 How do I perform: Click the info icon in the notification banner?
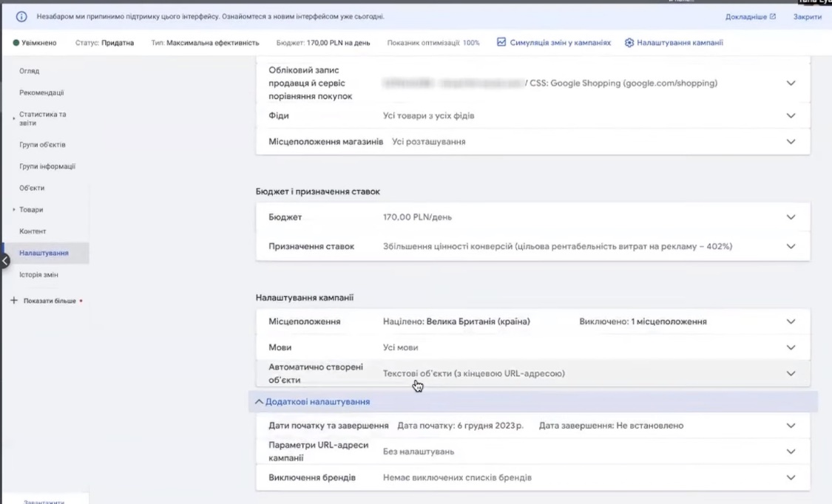(21, 16)
